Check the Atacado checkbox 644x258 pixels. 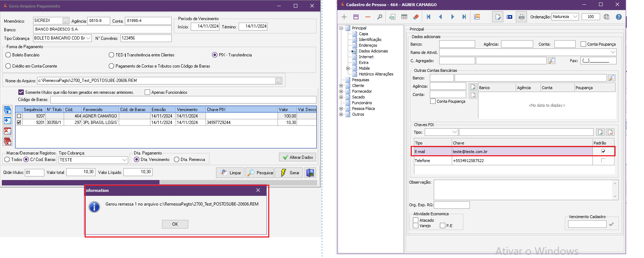416,220
